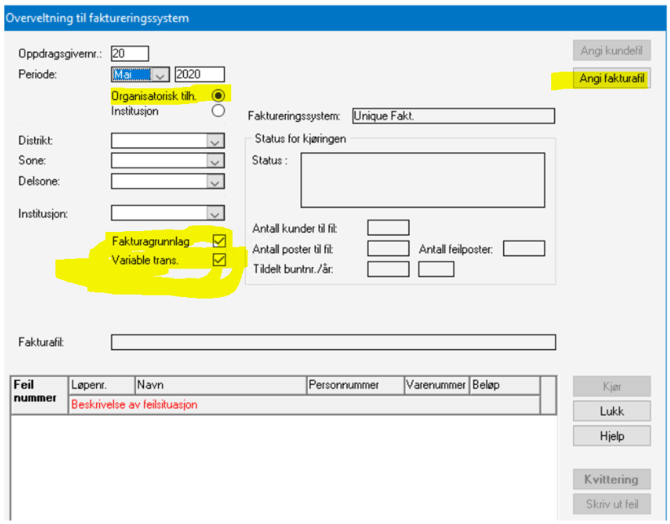Viewport: 670px width, 524px height.
Task: Expand the Delsone combo box
Action: tap(214, 181)
